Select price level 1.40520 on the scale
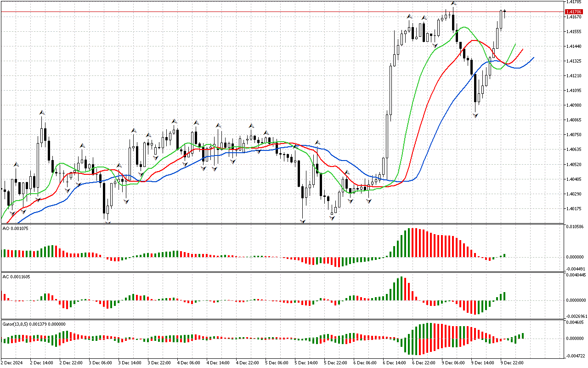Viewport: 588px width, 368px height. pos(574,164)
